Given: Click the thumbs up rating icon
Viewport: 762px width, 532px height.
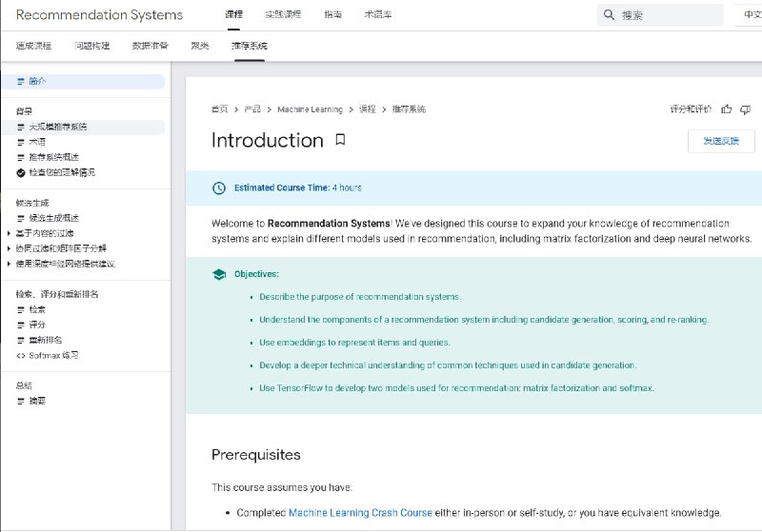Looking at the screenshot, I should click(x=727, y=109).
